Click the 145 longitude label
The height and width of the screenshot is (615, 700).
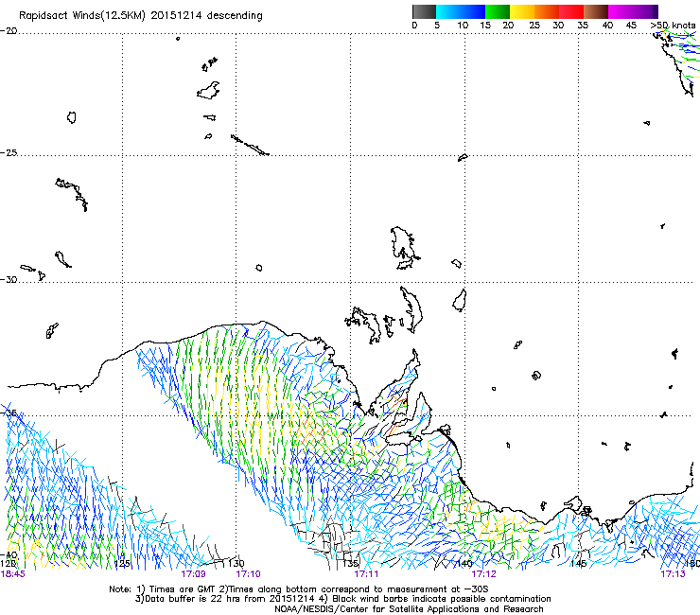tap(579, 564)
